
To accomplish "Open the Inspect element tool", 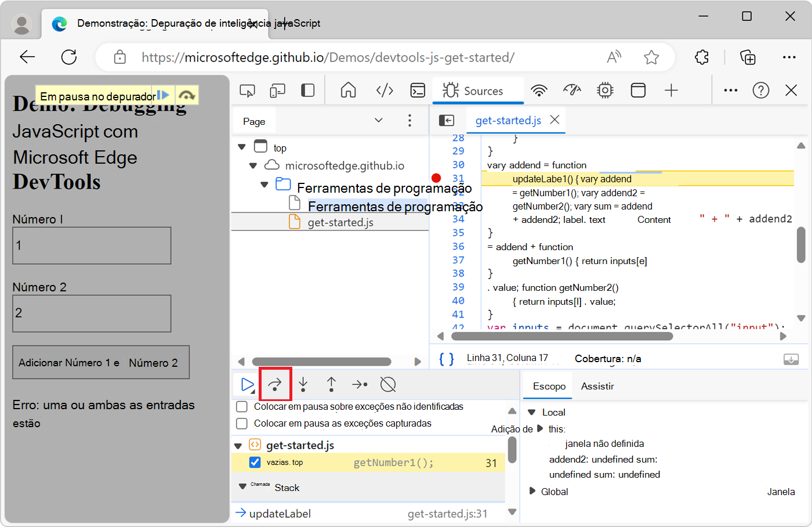I will coord(248,91).
